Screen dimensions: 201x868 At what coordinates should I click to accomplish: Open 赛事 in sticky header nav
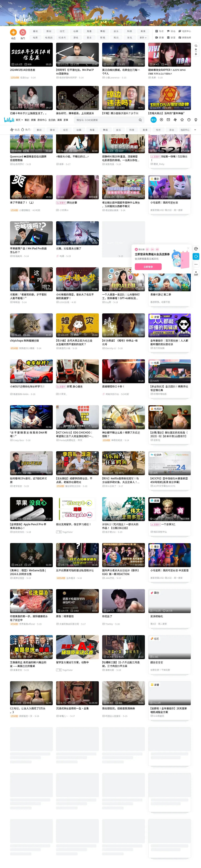tap(66, 120)
